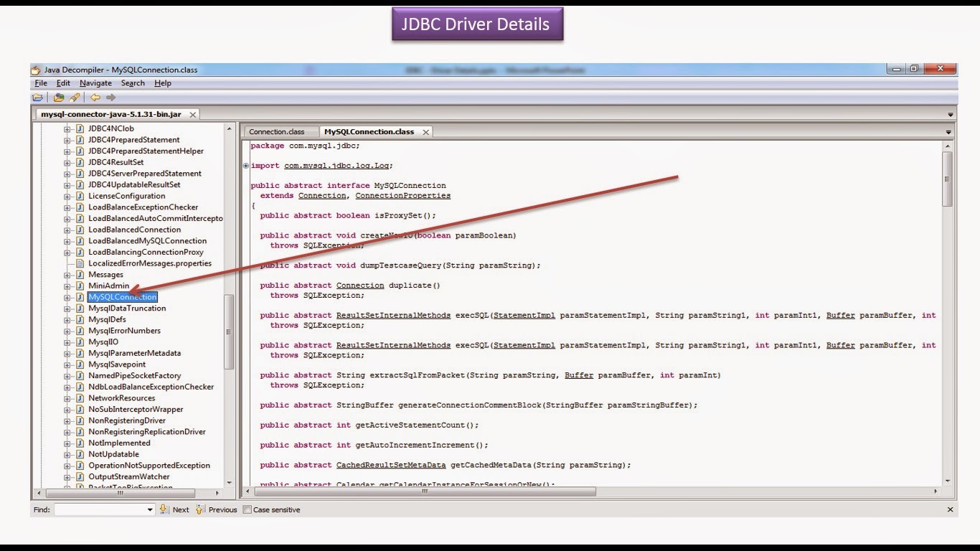Click the class icon beside NotUpdatable
Screen dimensions: 980x551
coord(80,454)
